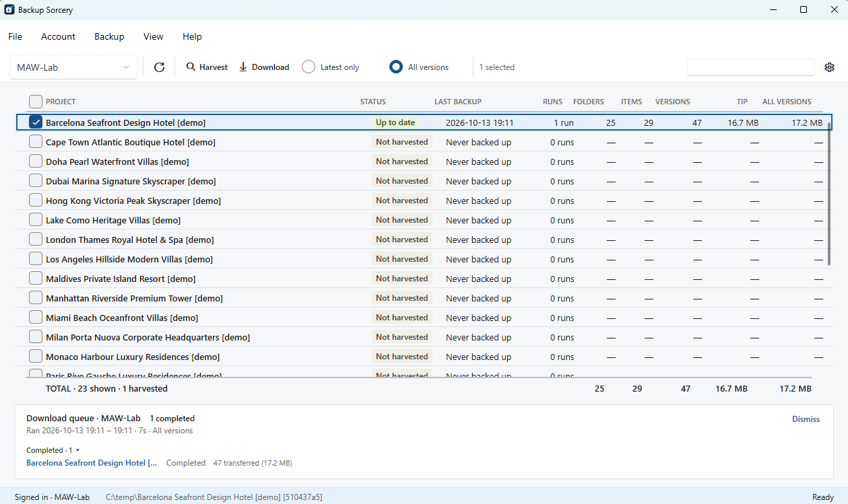Select the Maldives Private Island Resort row name
The width and height of the screenshot is (848, 504).
(121, 279)
